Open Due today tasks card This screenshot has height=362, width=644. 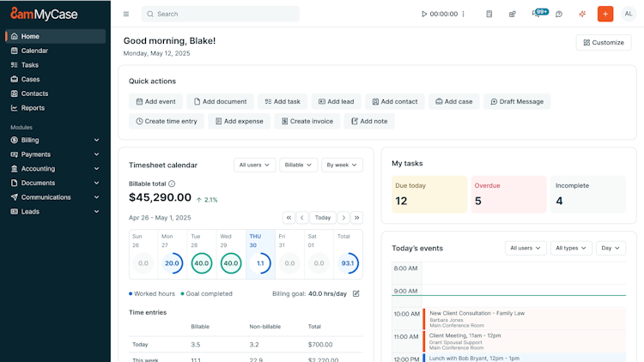tap(429, 194)
